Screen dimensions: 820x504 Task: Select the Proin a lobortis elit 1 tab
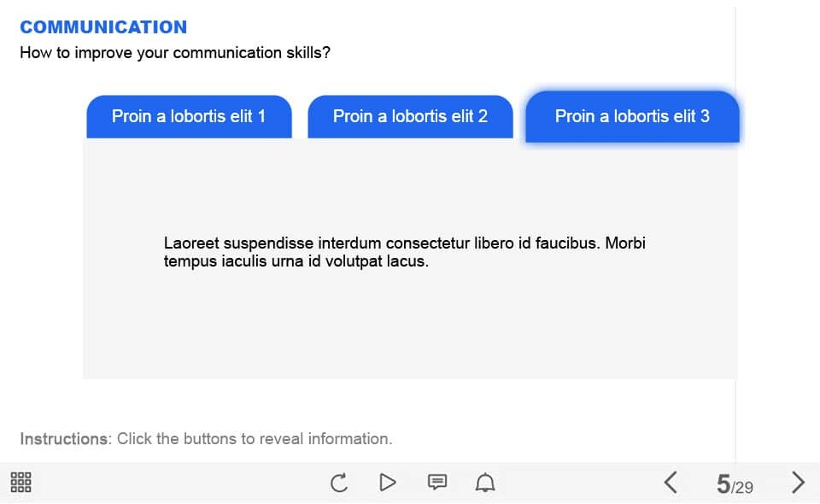pyautogui.click(x=189, y=116)
